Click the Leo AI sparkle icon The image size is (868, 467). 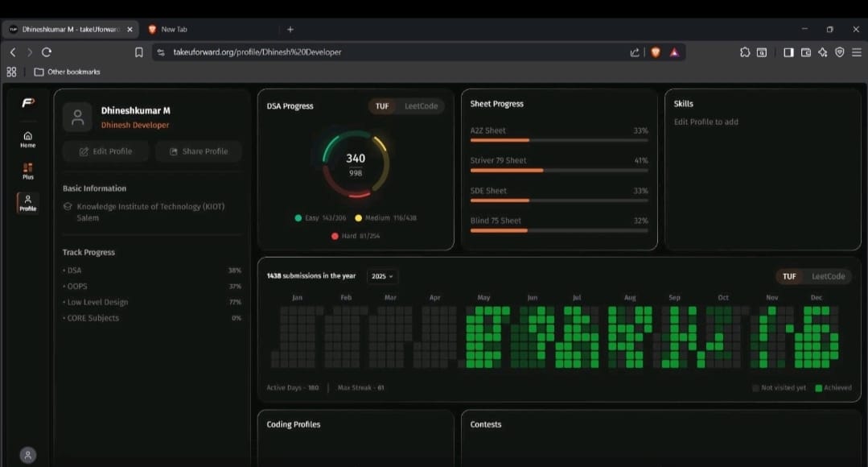(x=821, y=52)
